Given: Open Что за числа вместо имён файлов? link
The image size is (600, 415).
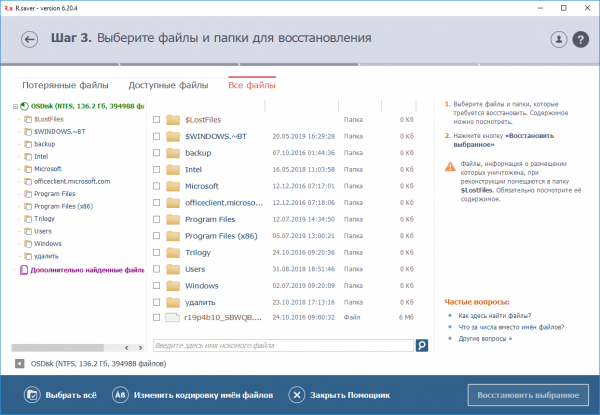Looking at the screenshot, I should click(x=511, y=327).
